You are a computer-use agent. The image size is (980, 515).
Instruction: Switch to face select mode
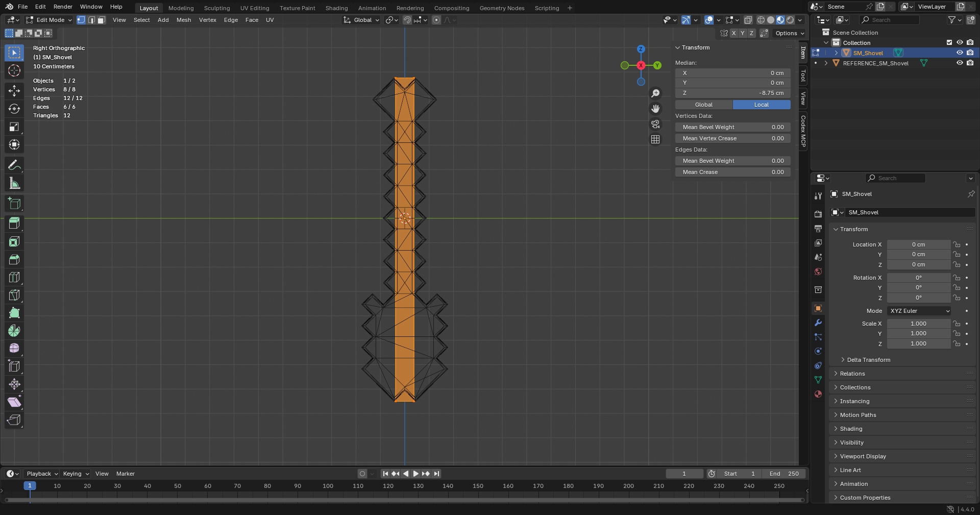click(101, 20)
